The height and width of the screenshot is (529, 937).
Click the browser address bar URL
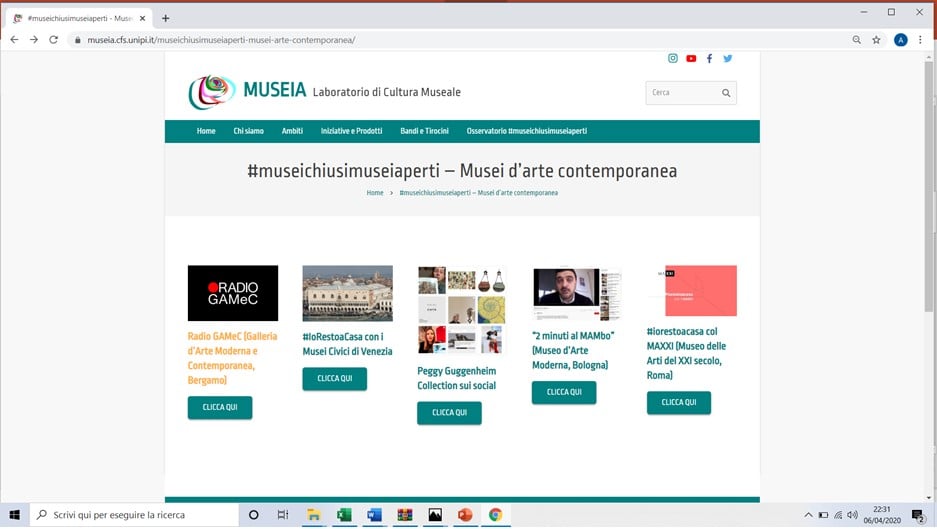[x=221, y=40]
